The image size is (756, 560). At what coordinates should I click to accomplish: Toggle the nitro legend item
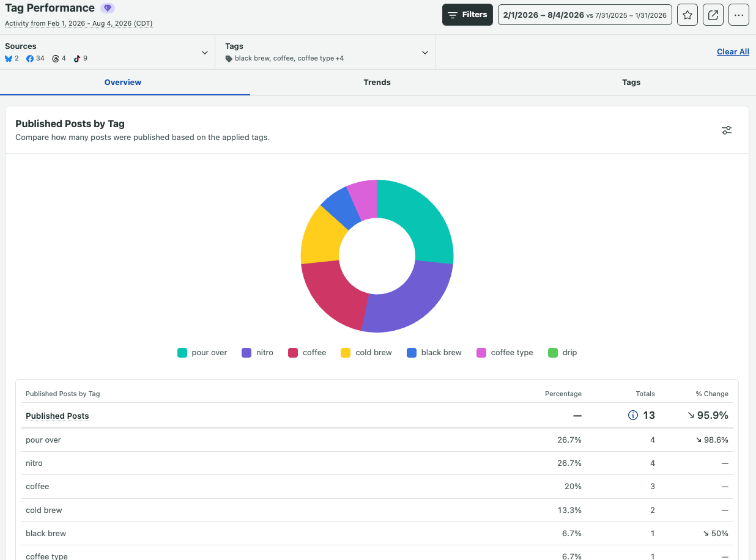click(x=258, y=353)
